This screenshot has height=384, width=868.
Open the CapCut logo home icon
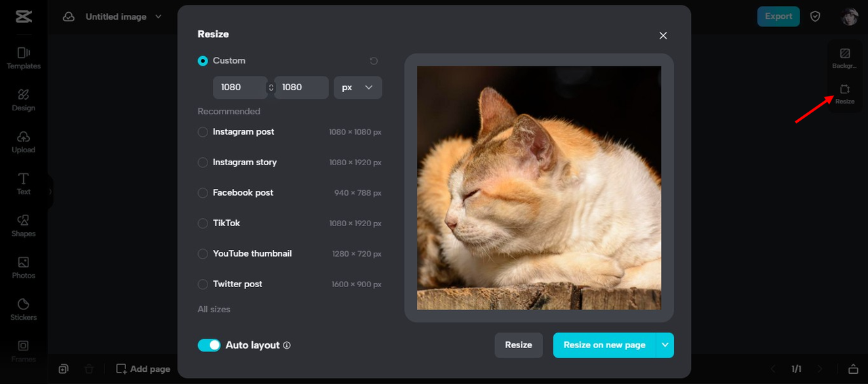(x=24, y=16)
